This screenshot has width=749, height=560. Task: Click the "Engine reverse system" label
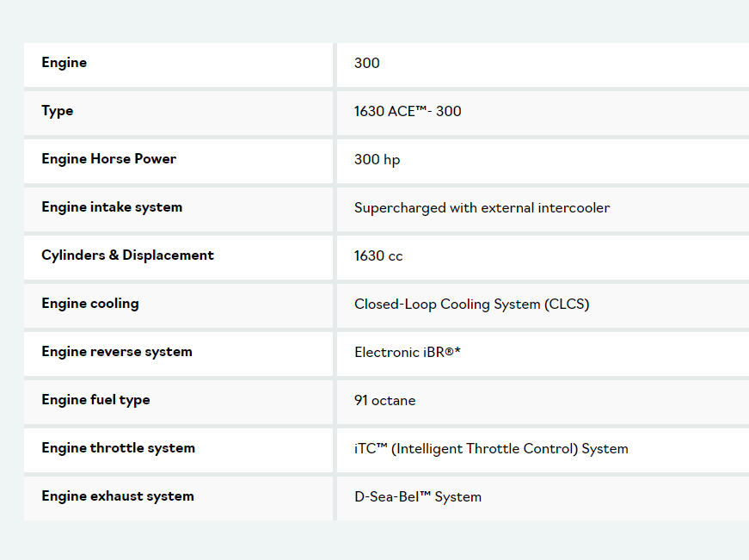(117, 352)
